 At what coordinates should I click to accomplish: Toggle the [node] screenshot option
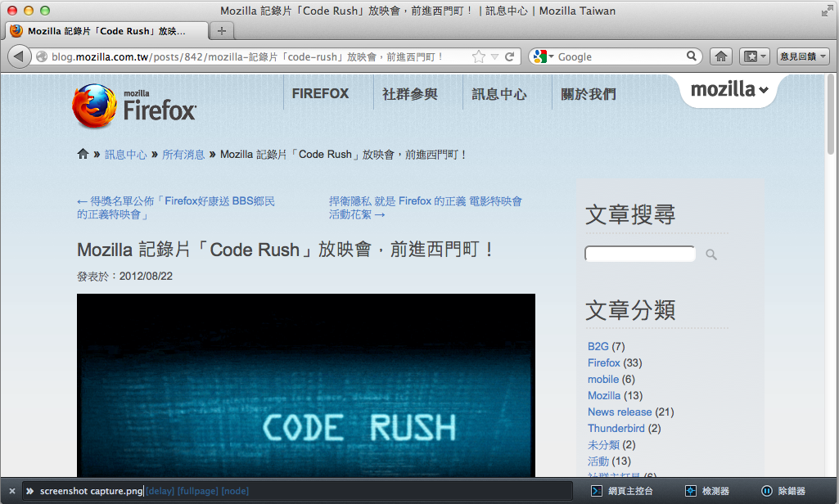coord(237,490)
